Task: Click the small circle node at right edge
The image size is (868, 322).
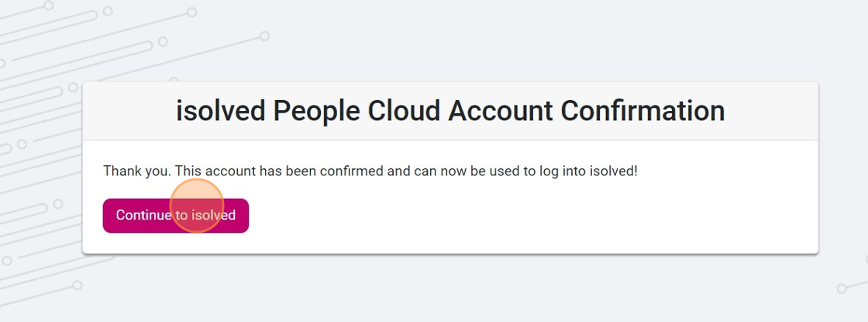Action: [842, 288]
